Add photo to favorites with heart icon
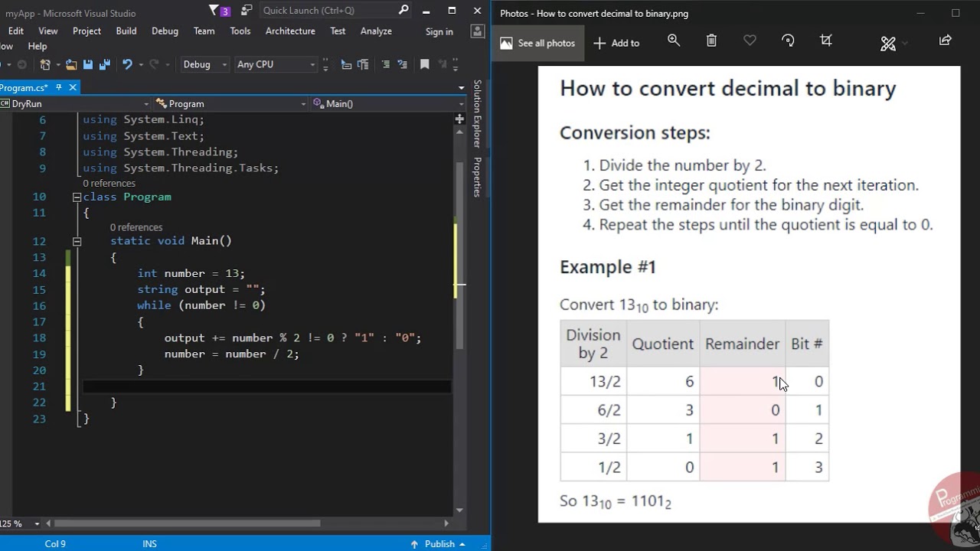 [750, 41]
